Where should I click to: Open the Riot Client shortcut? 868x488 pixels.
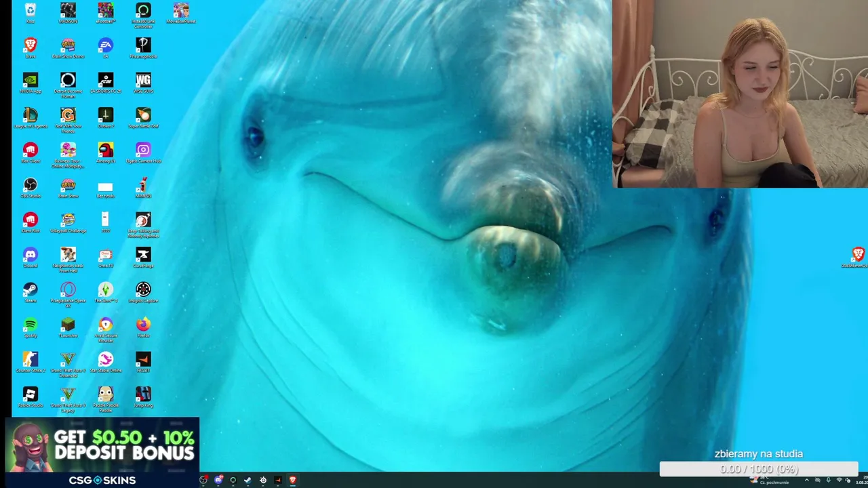pyautogui.click(x=30, y=152)
